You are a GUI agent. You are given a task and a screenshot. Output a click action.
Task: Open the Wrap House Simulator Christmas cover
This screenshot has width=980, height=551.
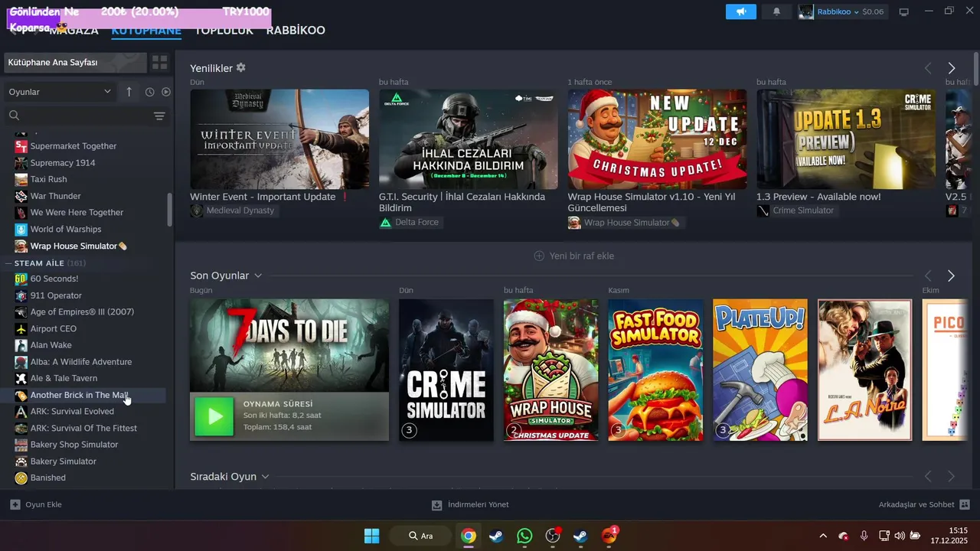point(551,370)
